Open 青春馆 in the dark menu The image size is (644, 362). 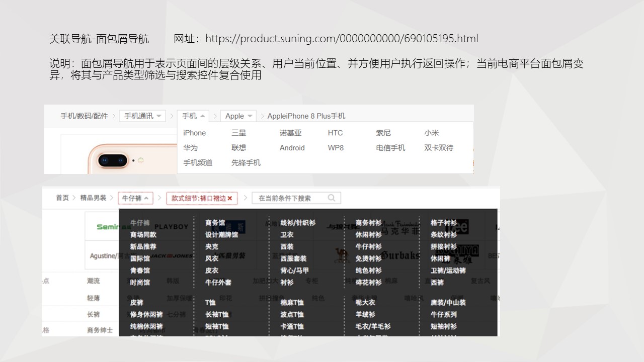(x=140, y=270)
